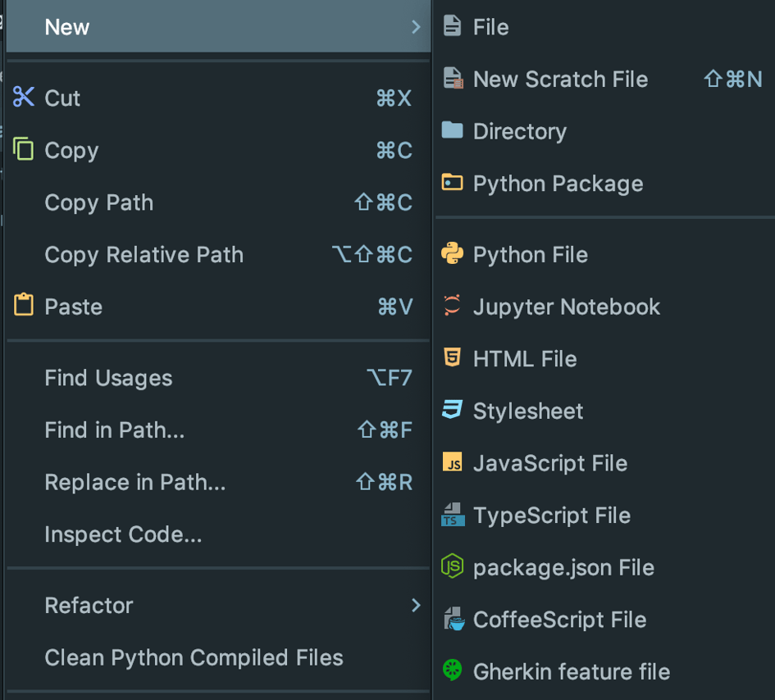Image resolution: width=775 pixels, height=700 pixels.
Task: Click the Python Package folder icon
Action: (x=452, y=183)
